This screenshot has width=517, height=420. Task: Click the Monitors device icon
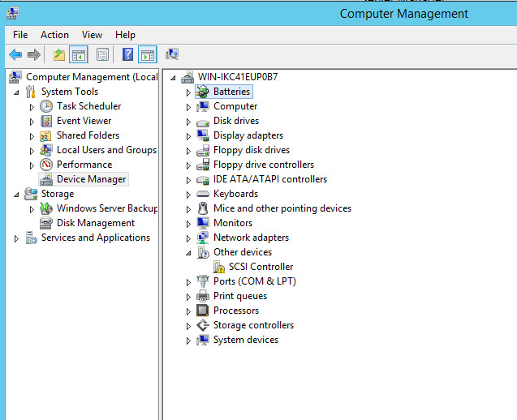[203, 223]
